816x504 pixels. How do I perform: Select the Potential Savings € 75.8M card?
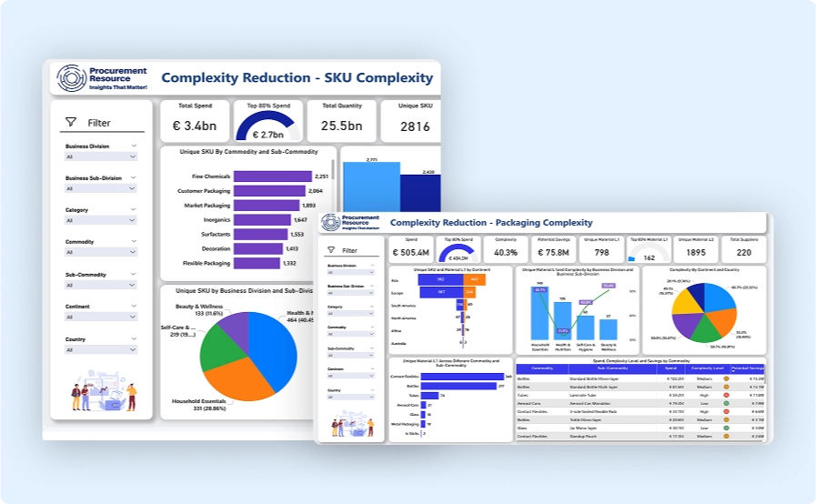coord(552,247)
